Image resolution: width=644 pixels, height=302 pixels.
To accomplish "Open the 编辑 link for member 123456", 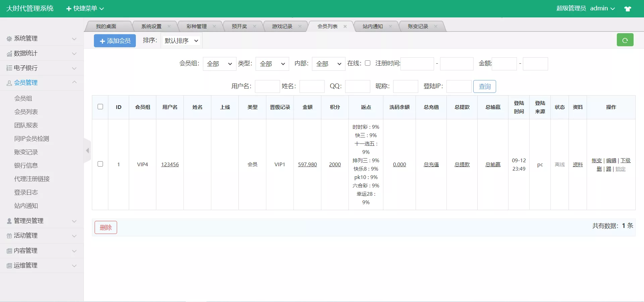I will 611,160.
